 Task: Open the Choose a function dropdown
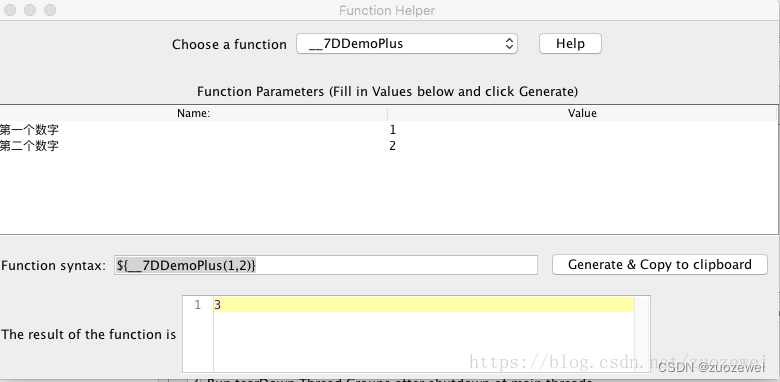[407, 44]
